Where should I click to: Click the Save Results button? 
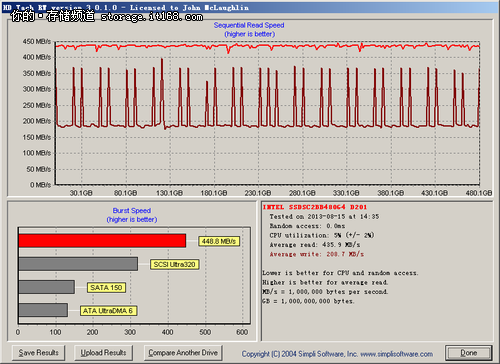38,353
